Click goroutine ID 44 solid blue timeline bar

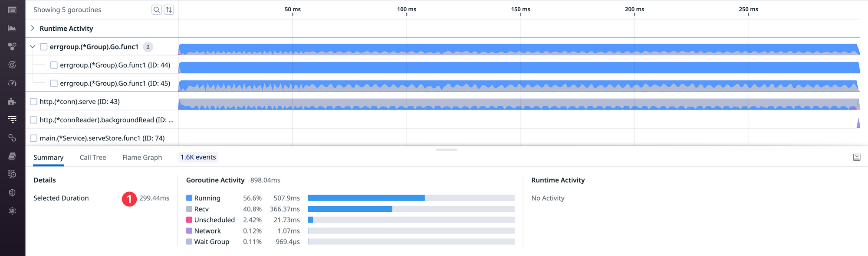point(519,67)
